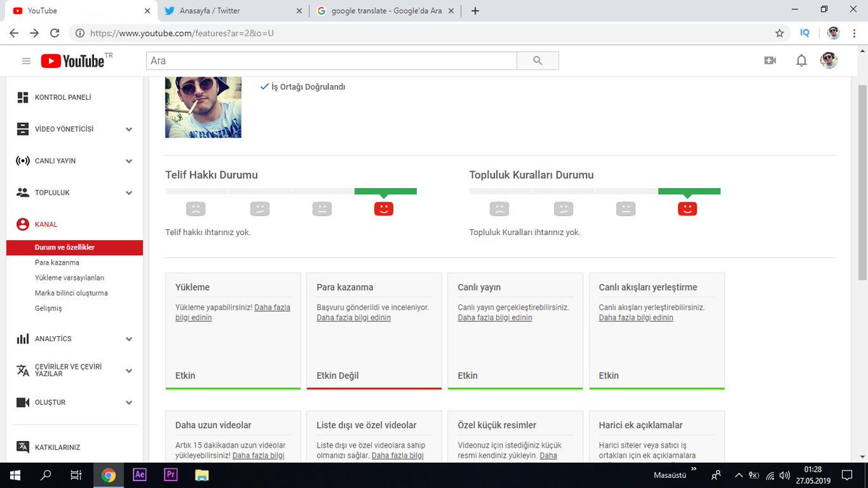Open After Effects from the taskbar
This screenshot has height=488, width=868.
click(x=140, y=475)
